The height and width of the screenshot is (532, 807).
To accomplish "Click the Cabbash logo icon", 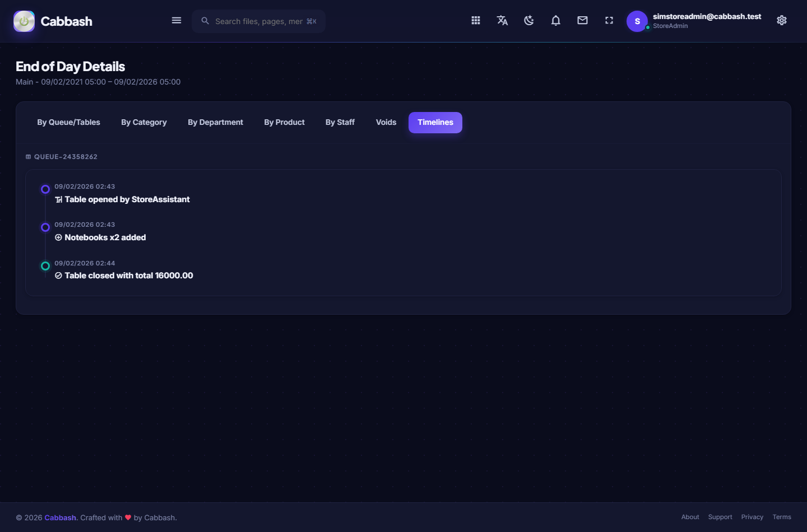I will 24,21.
